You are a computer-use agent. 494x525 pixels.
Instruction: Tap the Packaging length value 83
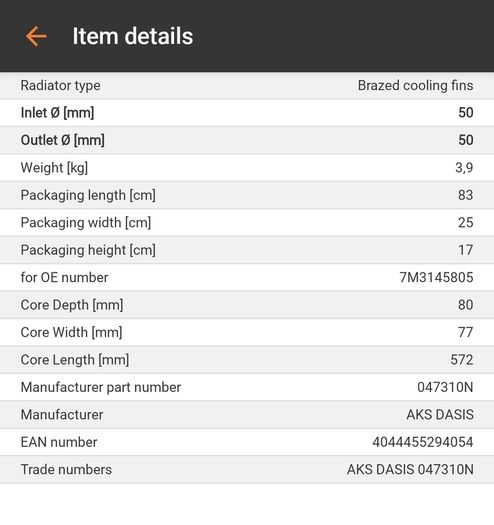466,195
